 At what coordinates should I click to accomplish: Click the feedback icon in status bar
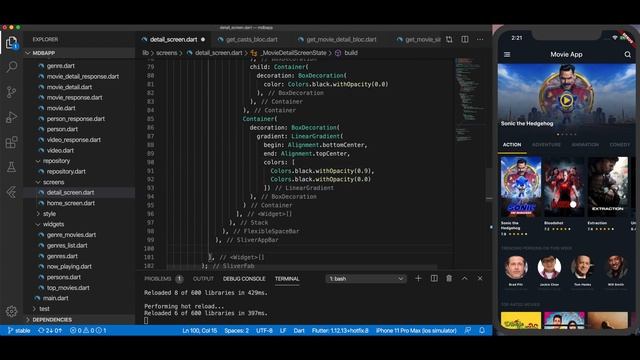pyautogui.click(x=468, y=330)
